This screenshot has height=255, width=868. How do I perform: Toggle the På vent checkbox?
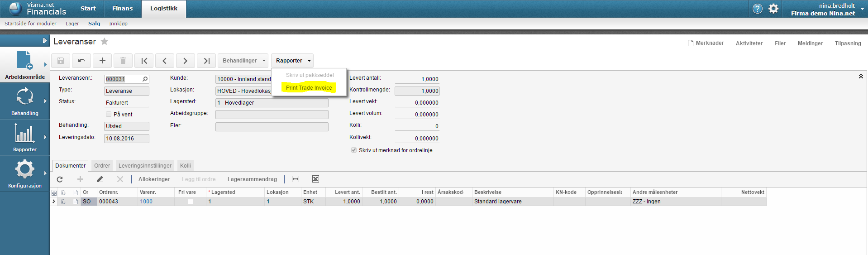tap(109, 114)
